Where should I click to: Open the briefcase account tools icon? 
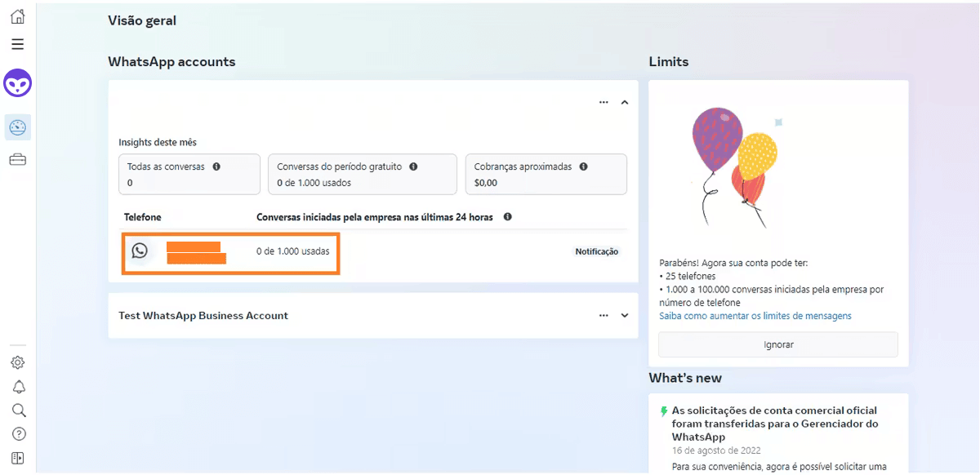17,160
